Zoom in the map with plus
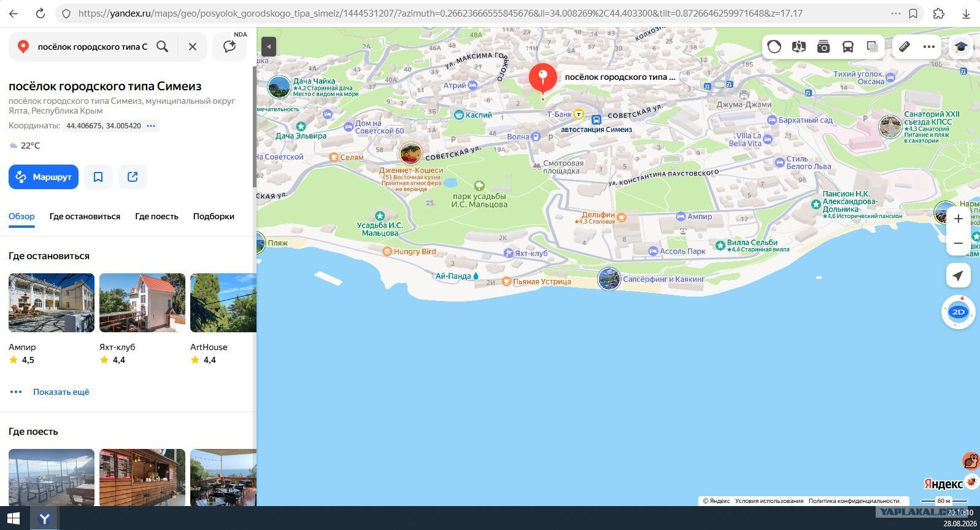 coord(959,219)
